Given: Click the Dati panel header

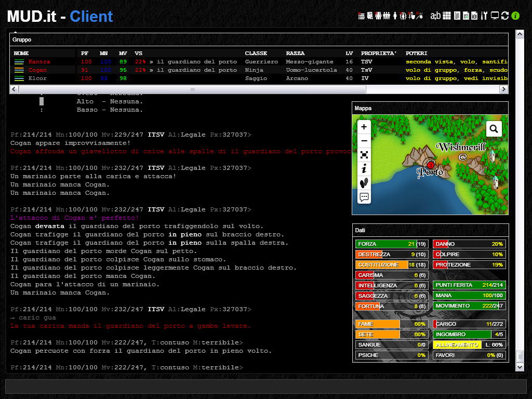Looking at the screenshot, I should [430, 230].
